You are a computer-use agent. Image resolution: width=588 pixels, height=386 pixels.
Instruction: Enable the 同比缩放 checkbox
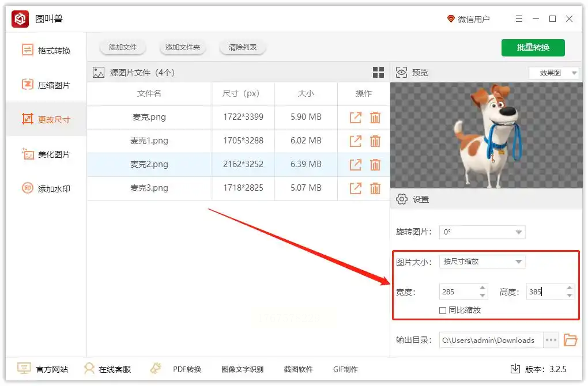[x=443, y=311]
